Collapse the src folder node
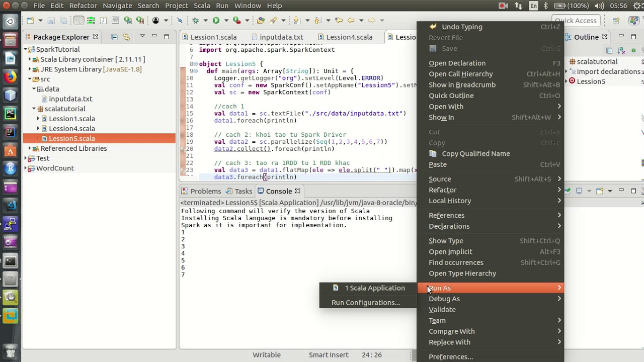The image size is (644, 362). coord(30,79)
